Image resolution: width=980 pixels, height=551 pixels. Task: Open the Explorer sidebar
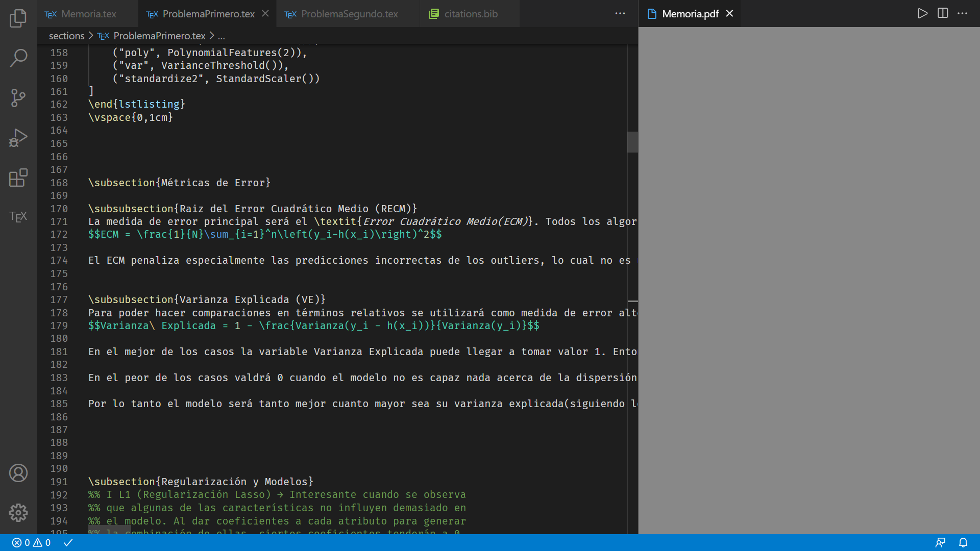[x=19, y=18]
